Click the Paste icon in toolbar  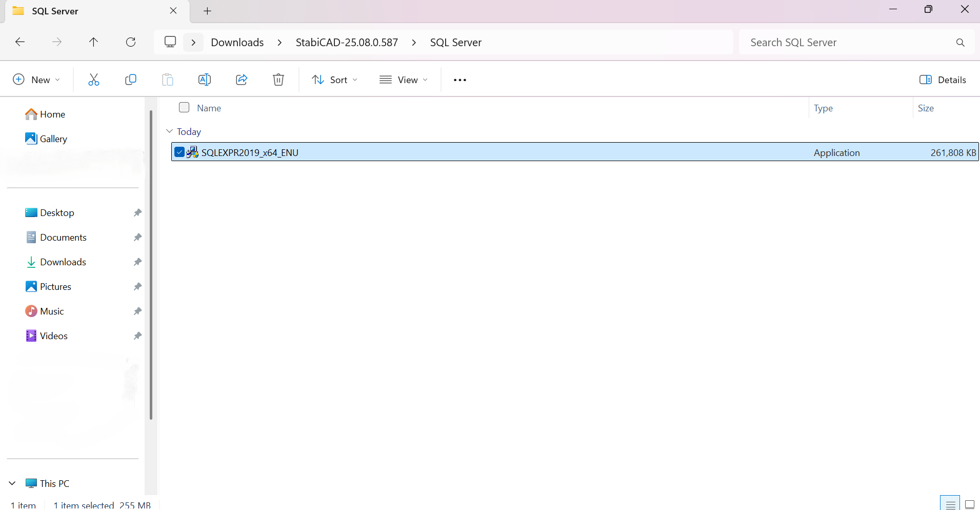pyautogui.click(x=168, y=80)
